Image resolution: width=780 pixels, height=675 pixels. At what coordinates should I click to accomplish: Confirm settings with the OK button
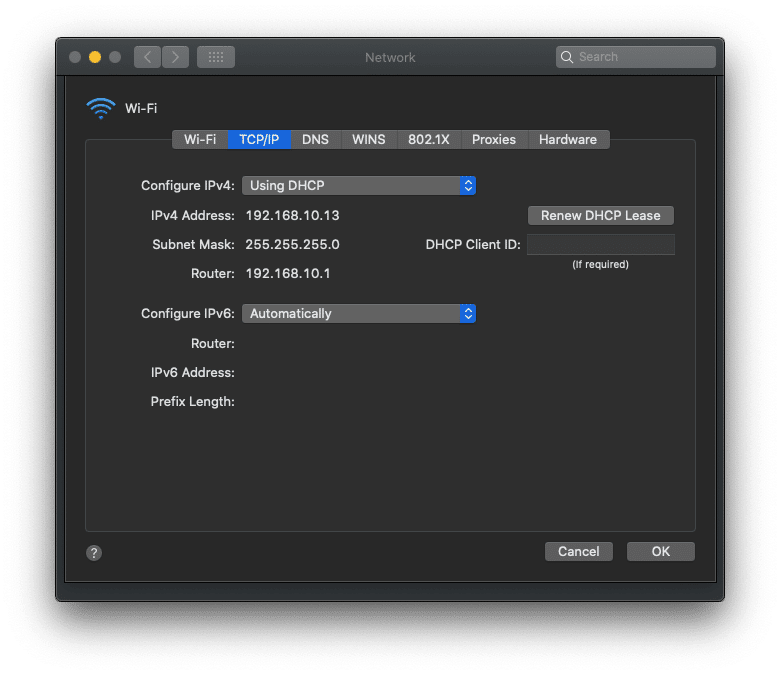(x=661, y=551)
